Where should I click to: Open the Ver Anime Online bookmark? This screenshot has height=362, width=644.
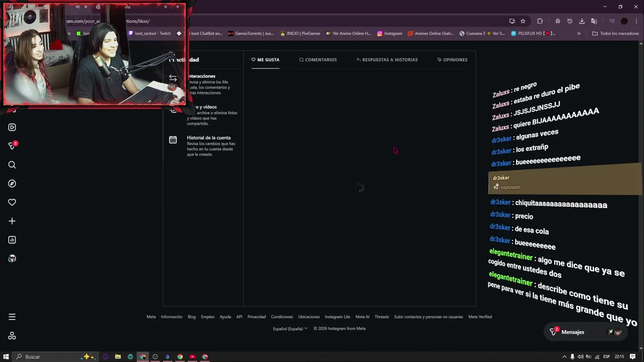point(348,33)
